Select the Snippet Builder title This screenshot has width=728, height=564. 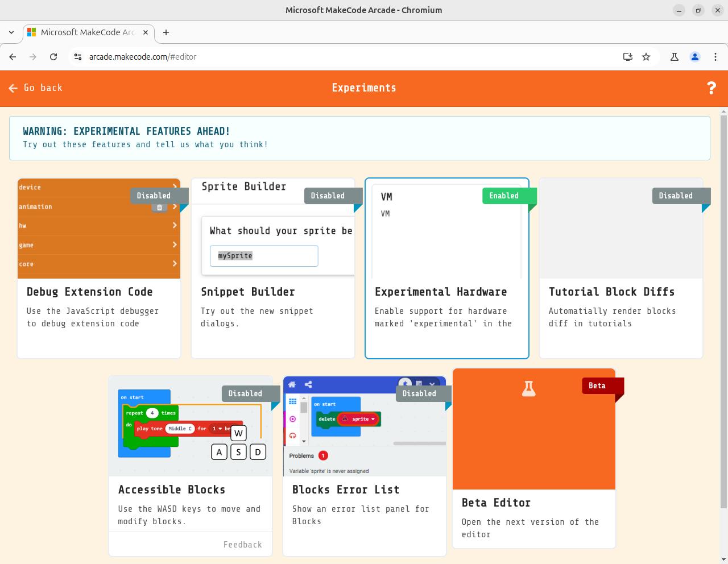248,292
